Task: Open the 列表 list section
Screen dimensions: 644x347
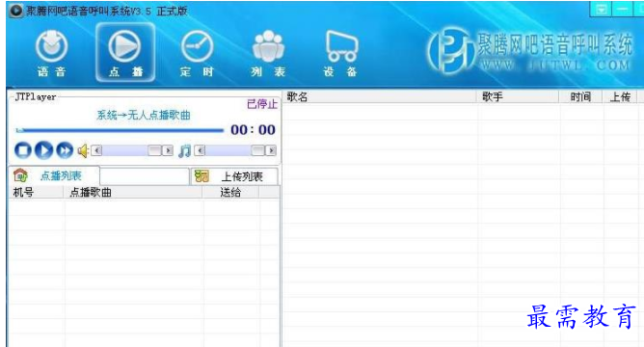Action: pos(269,53)
